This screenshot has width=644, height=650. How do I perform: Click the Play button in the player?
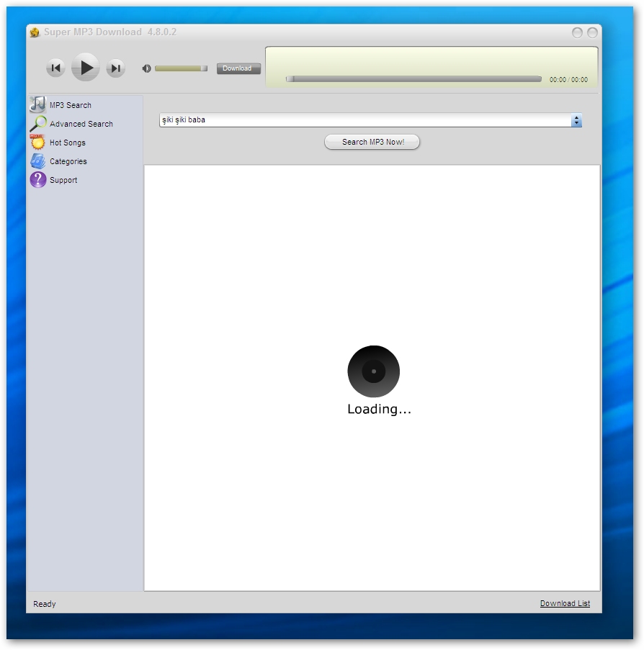[x=86, y=68]
